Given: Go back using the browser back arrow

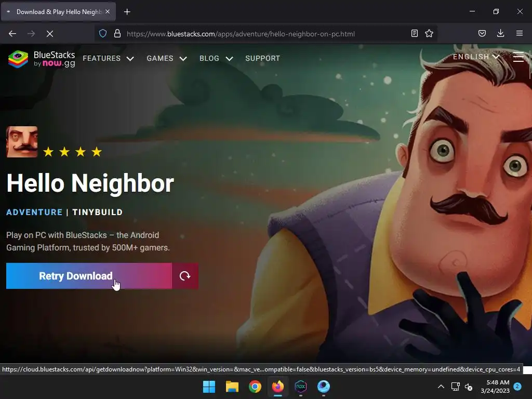Looking at the screenshot, I should pyautogui.click(x=12, y=34).
